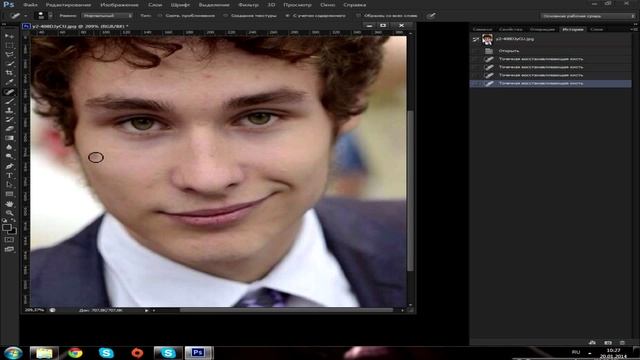Select the Eyedropper tool

(x=9, y=82)
